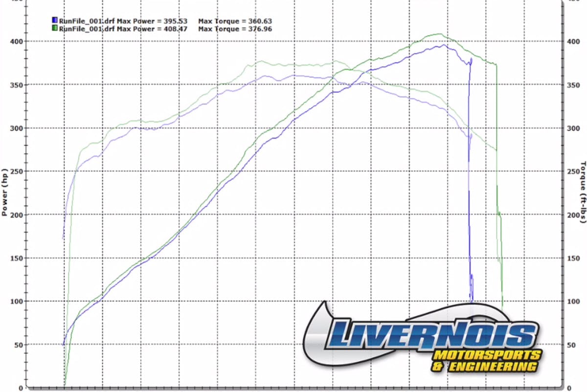Click the 100 tick on the power axis
Image resolution: width=587 pixels, height=392 pixels.
[x=17, y=302]
